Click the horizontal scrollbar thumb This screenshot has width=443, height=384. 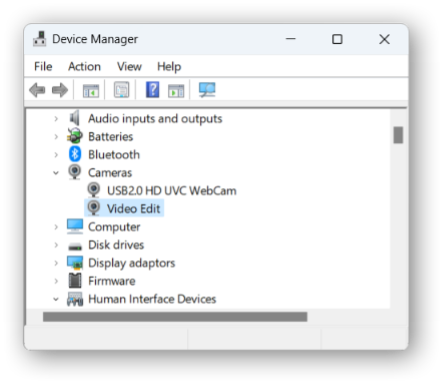pyautogui.click(x=175, y=317)
